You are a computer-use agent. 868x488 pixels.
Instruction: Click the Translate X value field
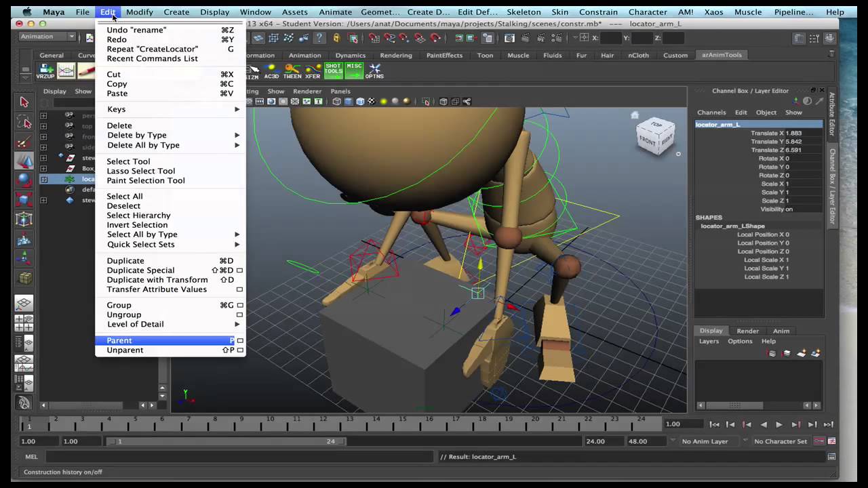point(793,134)
